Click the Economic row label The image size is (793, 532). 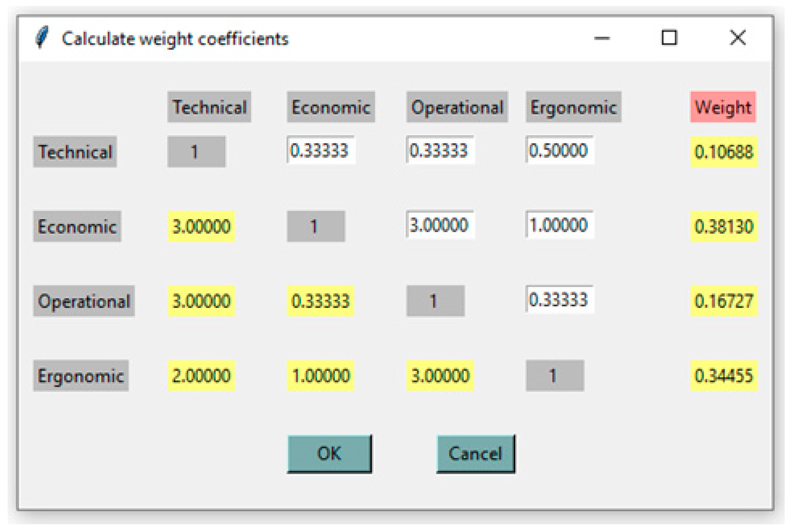point(77,226)
